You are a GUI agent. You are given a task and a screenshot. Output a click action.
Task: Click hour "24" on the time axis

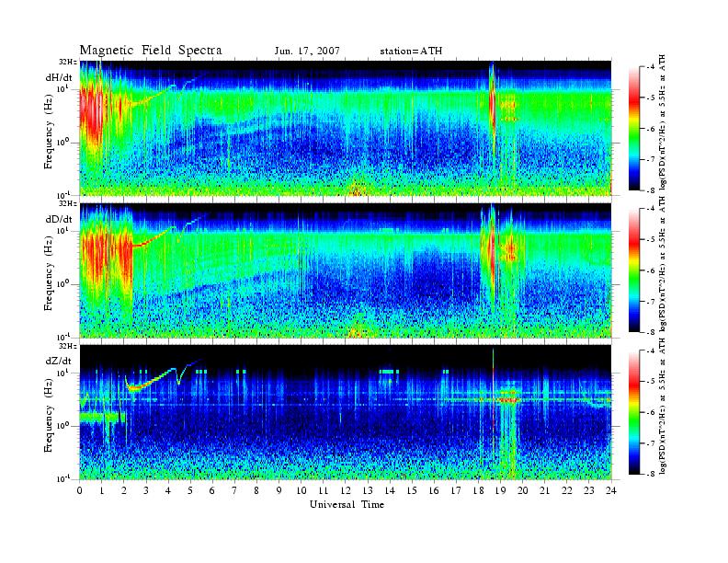coord(611,490)
